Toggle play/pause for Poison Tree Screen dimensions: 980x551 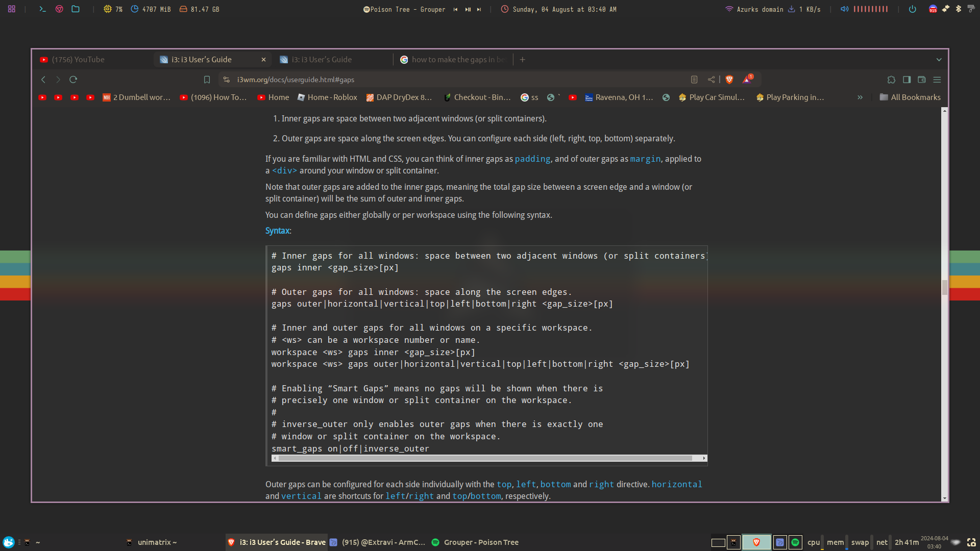(468, 9)
